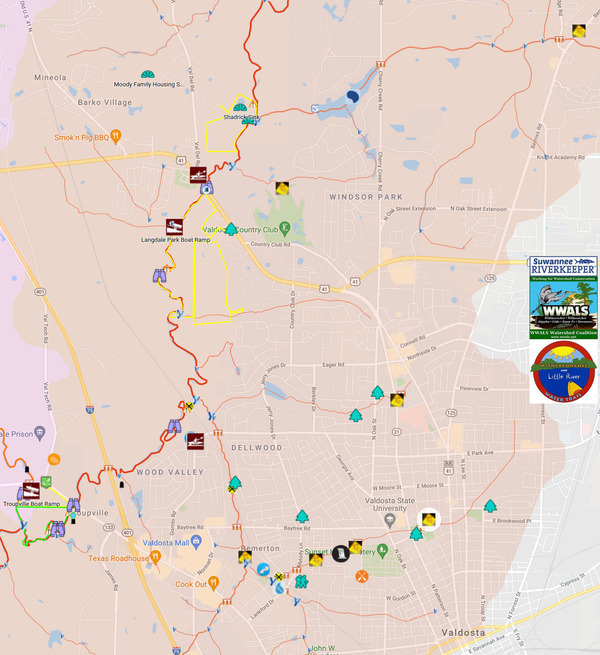The image size is (600, 655).
Task: Select the Troupville Boat Ramp marker
Action: coord(31,491)
